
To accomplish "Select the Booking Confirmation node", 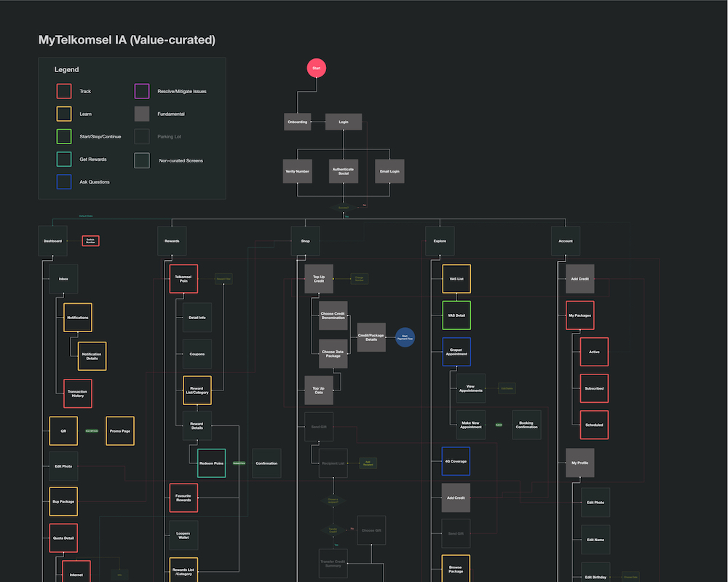I will [x=526, y=425].
